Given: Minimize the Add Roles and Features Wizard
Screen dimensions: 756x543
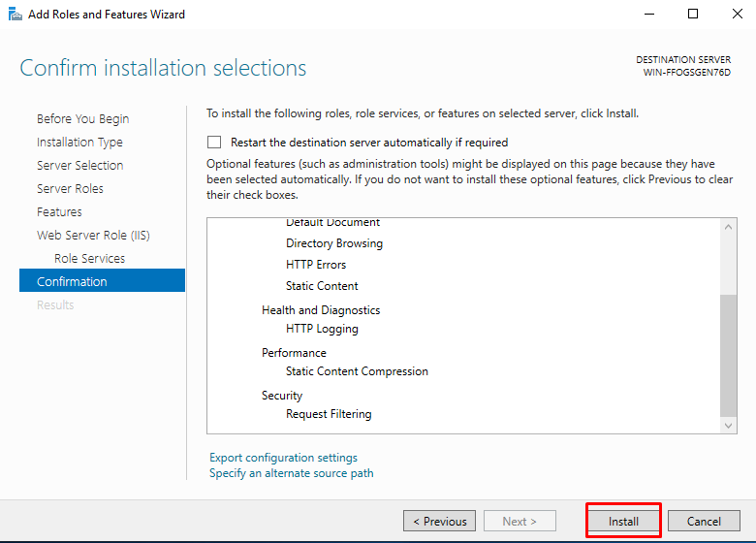Looking at the screenshot, I should tap(649, 14).
